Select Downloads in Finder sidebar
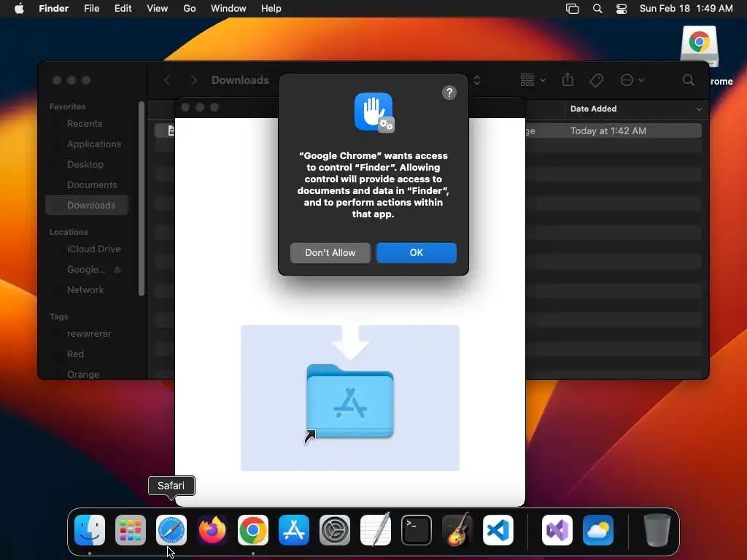747x560 pixels. (x=87, y=205)
